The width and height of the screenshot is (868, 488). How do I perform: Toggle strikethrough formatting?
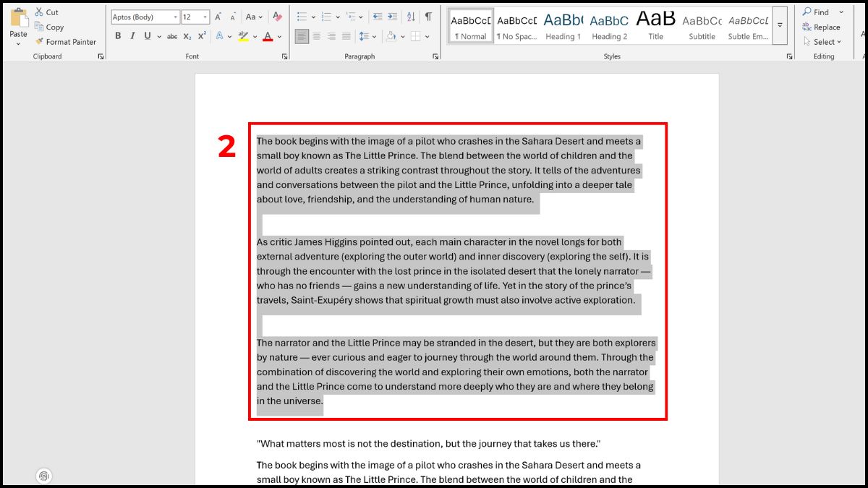(171, 35)
